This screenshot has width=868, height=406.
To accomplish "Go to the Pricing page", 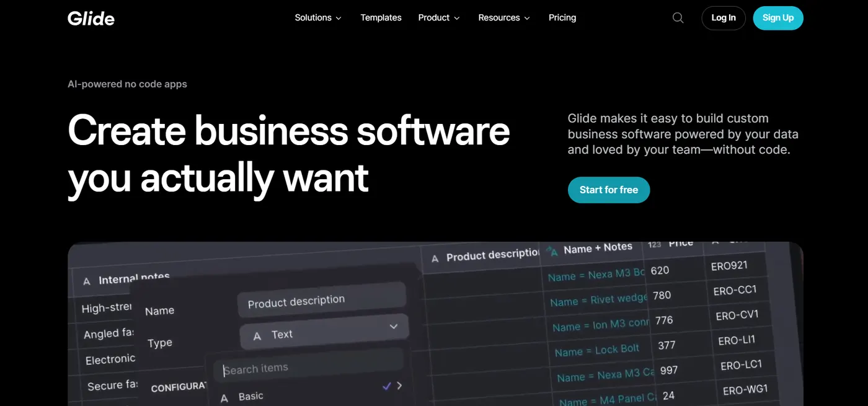I will [562, 18].
